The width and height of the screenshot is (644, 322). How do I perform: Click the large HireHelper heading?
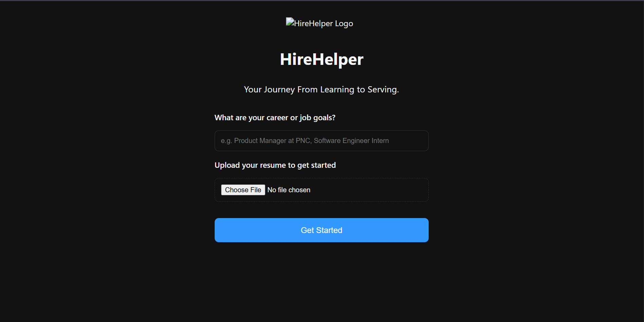[322, 59]
